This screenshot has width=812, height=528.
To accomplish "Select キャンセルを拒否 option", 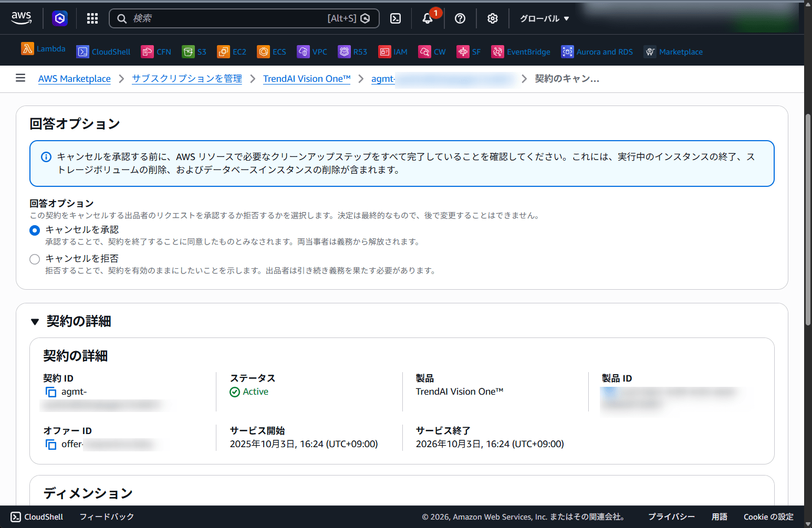I will point(35,259).
